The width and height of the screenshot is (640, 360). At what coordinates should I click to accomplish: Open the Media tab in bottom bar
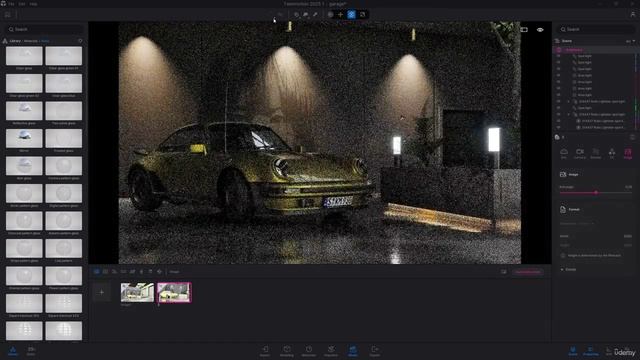coord(353,351)
